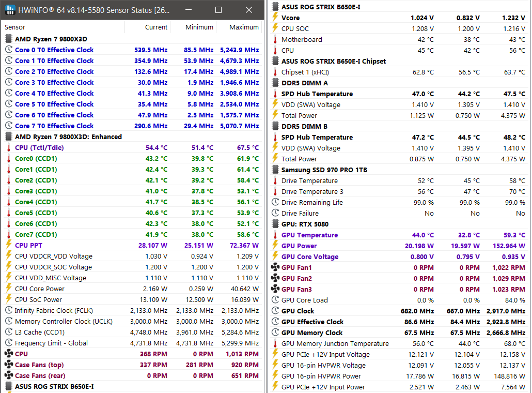Click the Drive Failure label
532x393 pixels.
coord(300,214)
